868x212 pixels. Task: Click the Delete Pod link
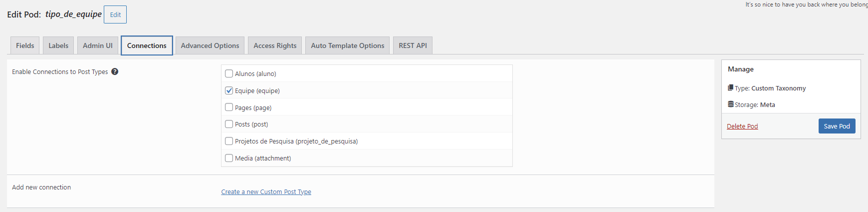pyautogui.click(x=742, y=126)
